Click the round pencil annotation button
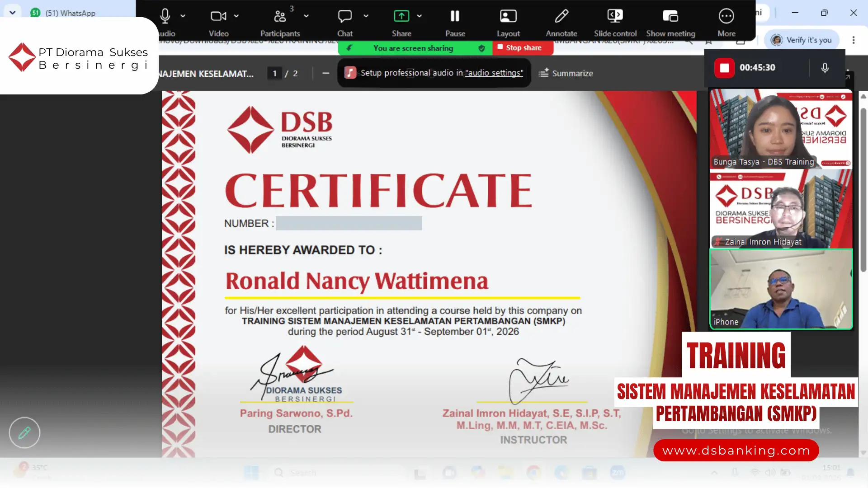868x488 pixels. pyautogui.click(x=24, y=432)
